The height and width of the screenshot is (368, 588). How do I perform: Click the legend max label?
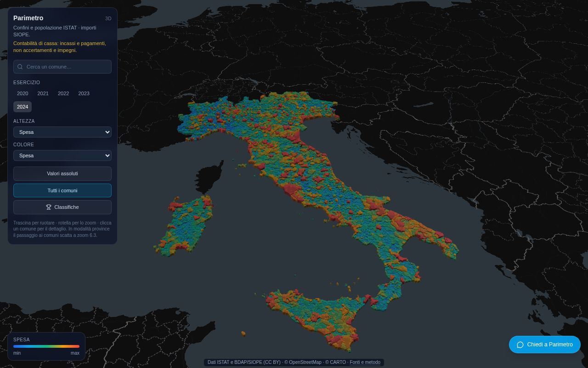click(x=75, y=353)
